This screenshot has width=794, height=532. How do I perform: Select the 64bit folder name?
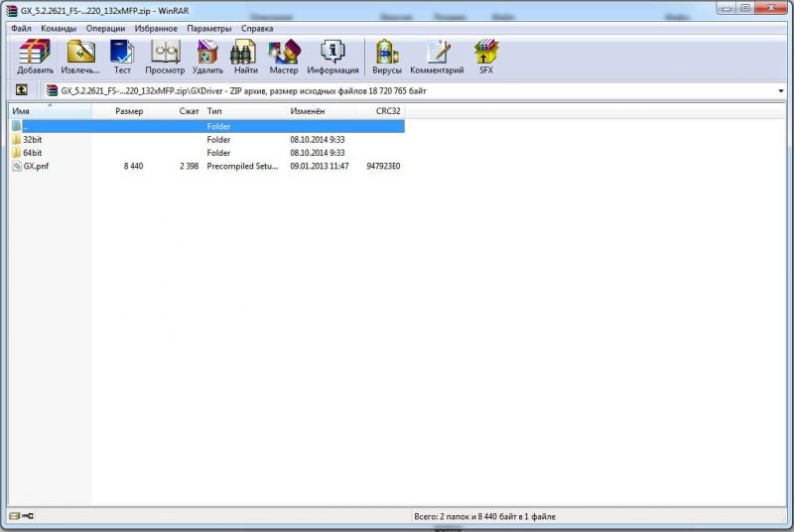click(33, 153)
